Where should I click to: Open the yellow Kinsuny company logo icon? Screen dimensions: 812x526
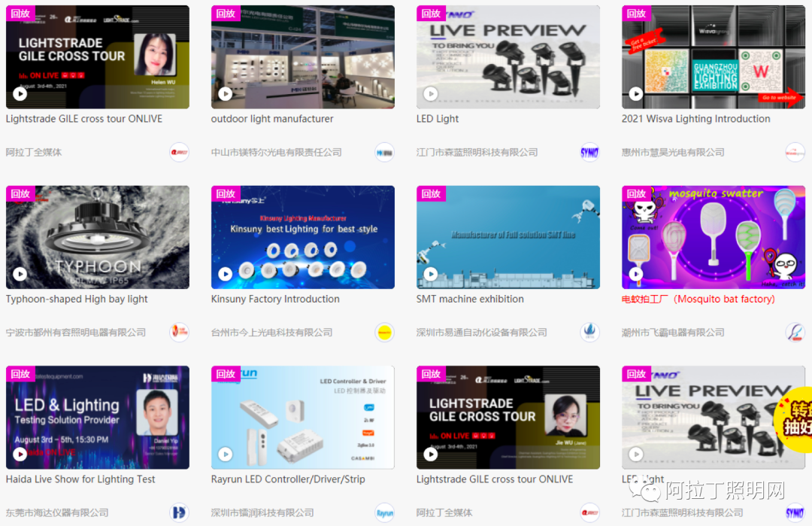tap(384, 332)
